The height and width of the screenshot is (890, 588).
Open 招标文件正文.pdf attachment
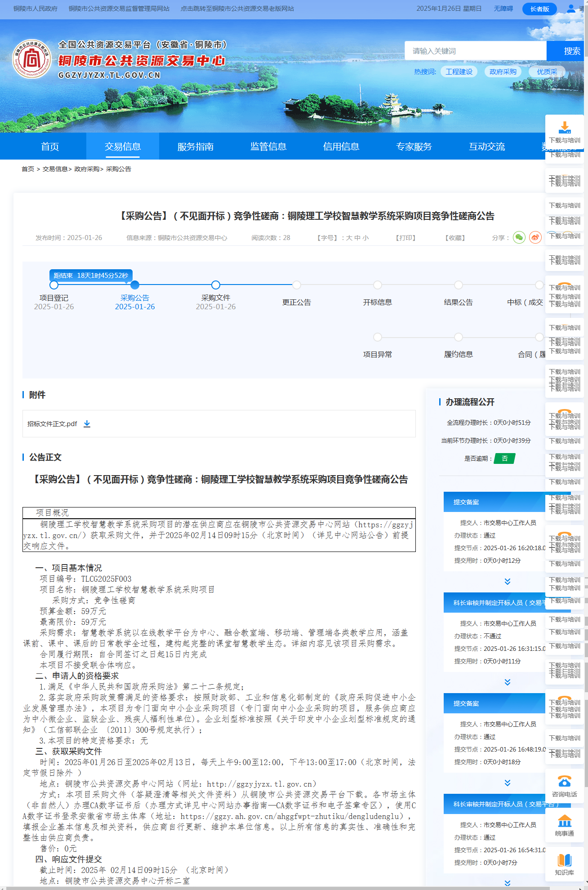(52, 424)
